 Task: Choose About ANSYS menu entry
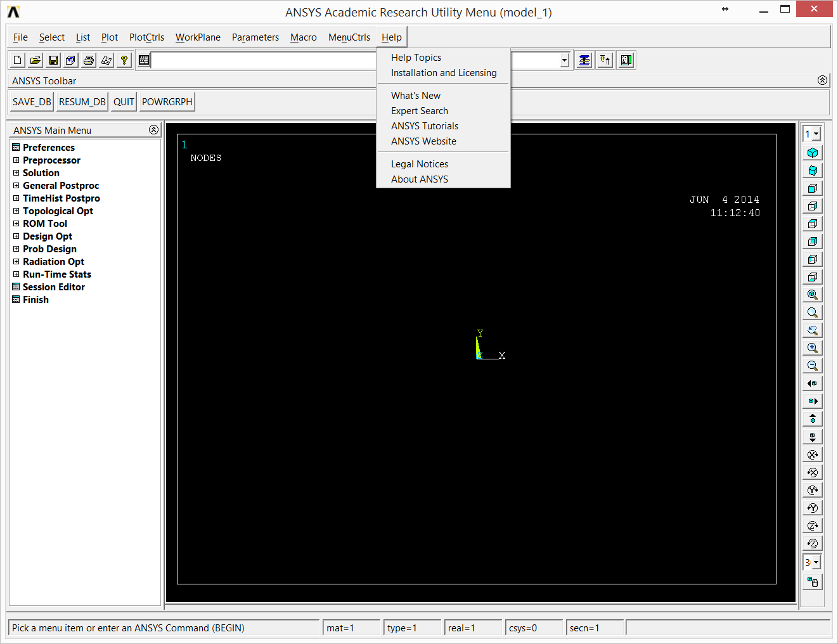coord(443,179)
